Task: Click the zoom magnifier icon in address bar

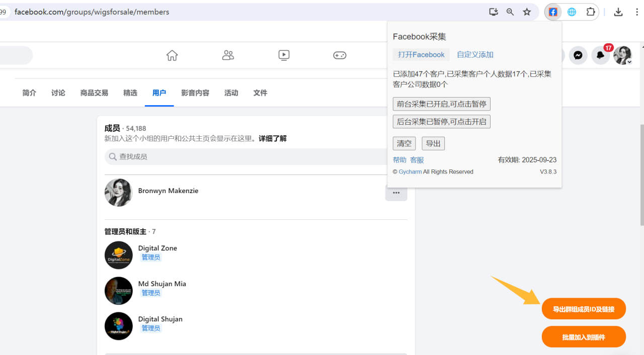Action: point(510,12)
